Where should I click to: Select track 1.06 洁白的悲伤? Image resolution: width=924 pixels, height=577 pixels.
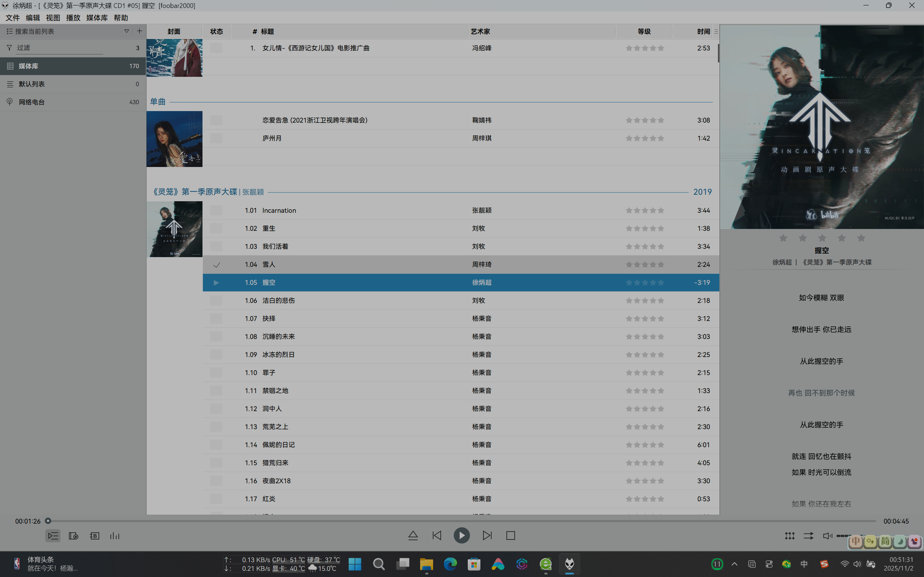click(x=278, y=300)
